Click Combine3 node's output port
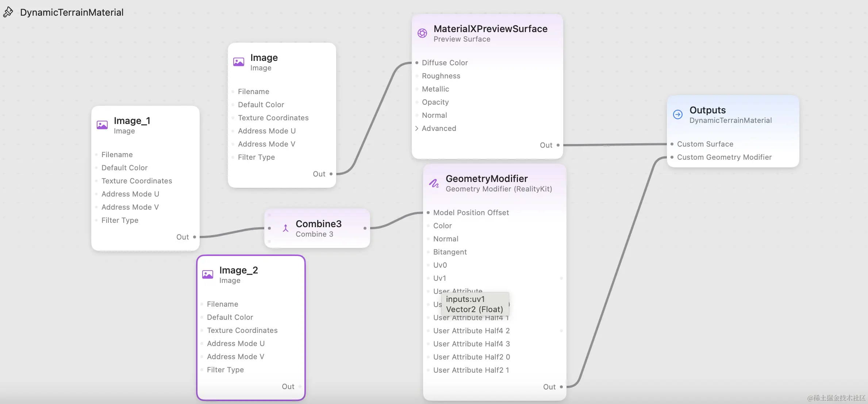868x404 pixels. click(x=365, y=228)
